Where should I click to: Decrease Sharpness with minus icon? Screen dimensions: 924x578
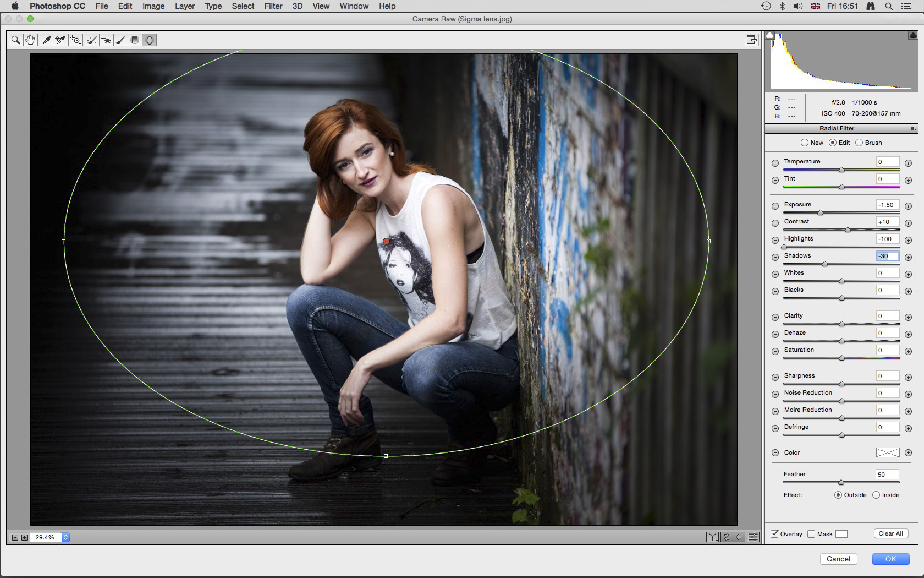pyautogui.click(x=775, y=377)
